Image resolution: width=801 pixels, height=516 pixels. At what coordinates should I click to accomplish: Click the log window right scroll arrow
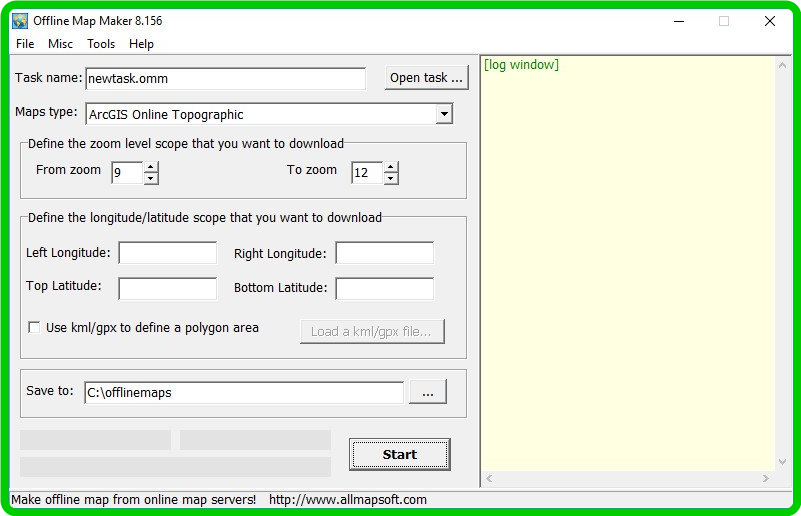[x=766, y=479]
